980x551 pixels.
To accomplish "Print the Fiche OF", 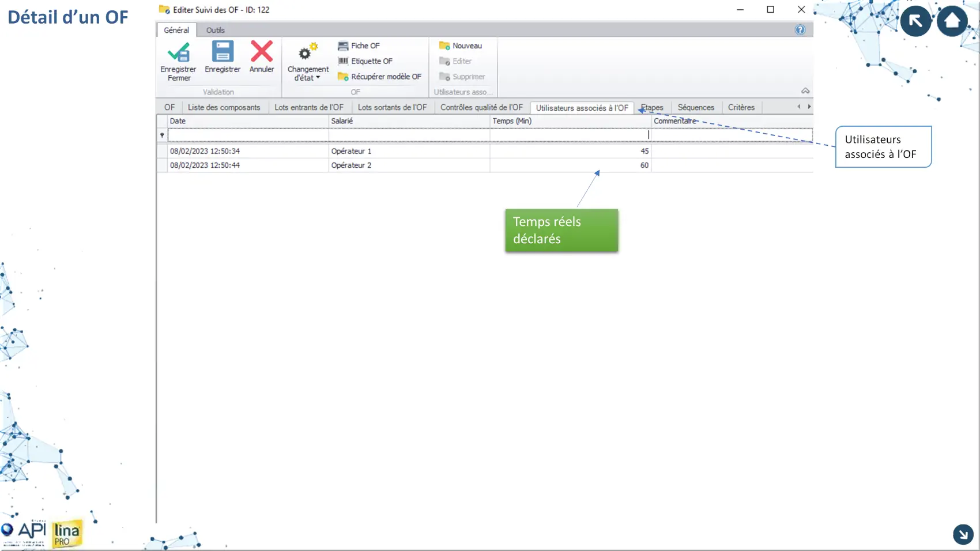I will click(359, 46).
